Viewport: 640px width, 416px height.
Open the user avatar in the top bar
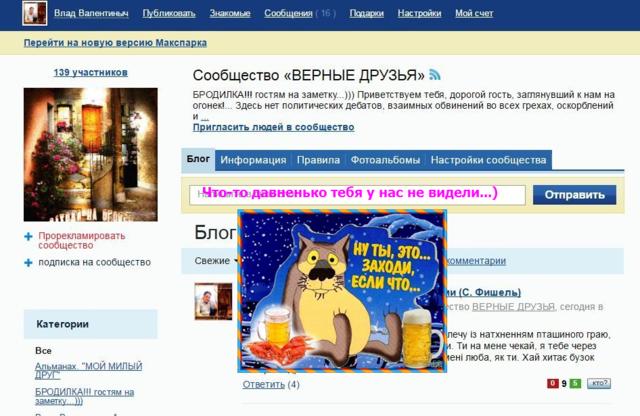point(35,13)
